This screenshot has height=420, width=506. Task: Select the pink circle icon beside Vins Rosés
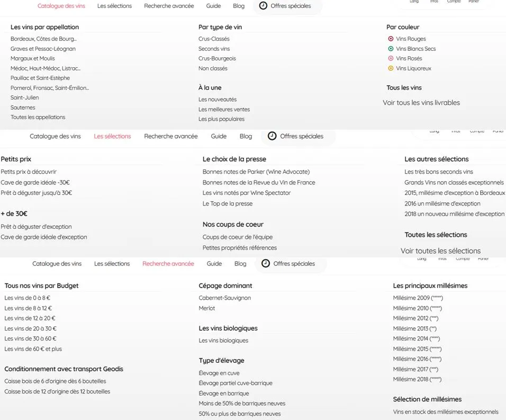pos(391,58)
